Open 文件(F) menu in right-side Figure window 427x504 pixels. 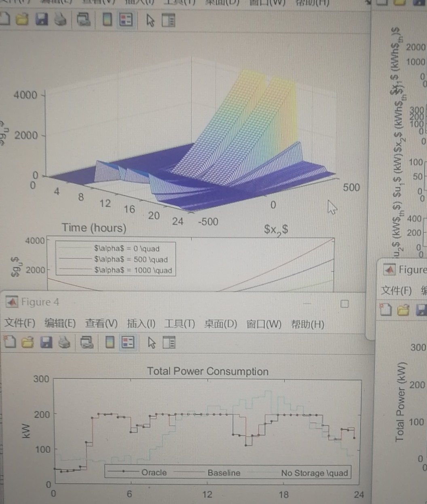[x=397, y=290]
